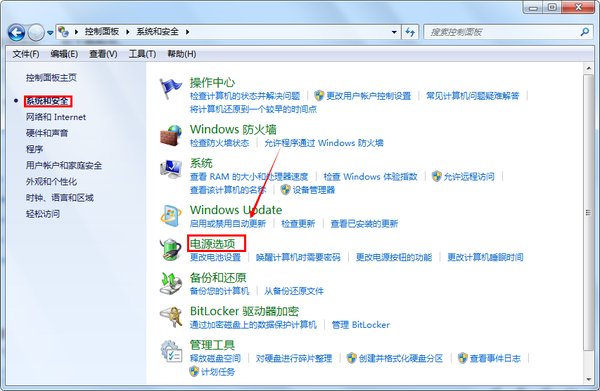Click shield icon beside 查看事件日志

(463, 358)
